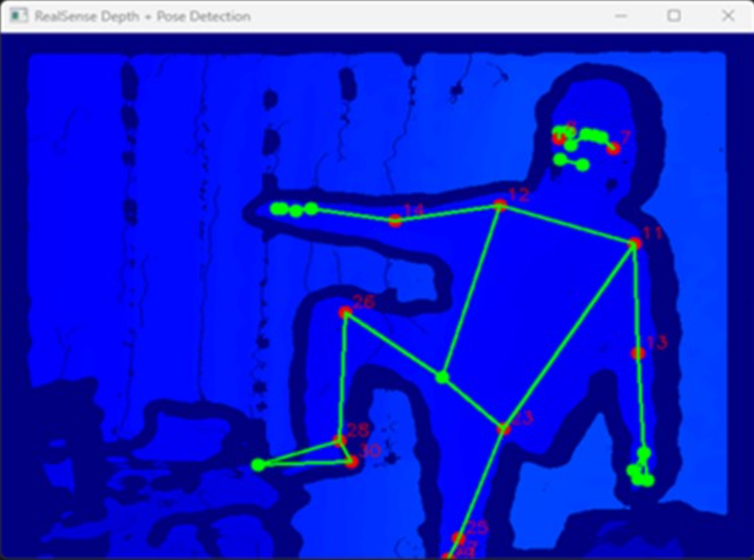Click the green foot tip point left of landmark 30

(258, 465)
